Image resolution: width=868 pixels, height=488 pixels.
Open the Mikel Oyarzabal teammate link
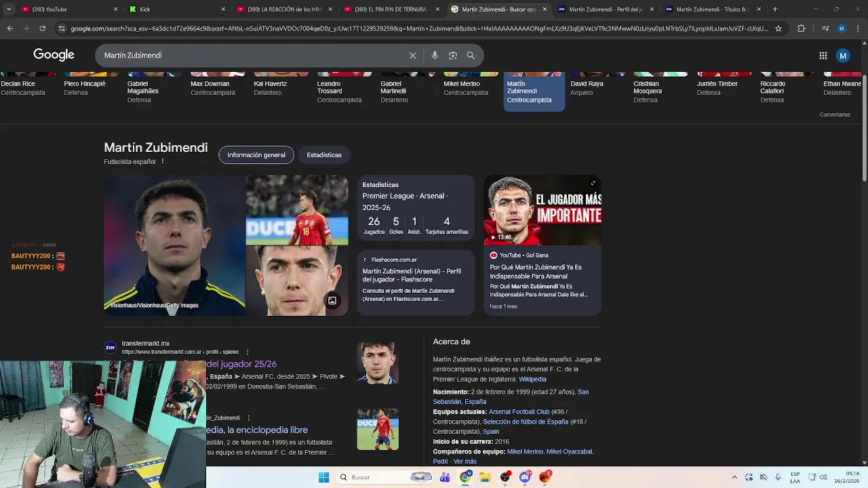[569, 452]
